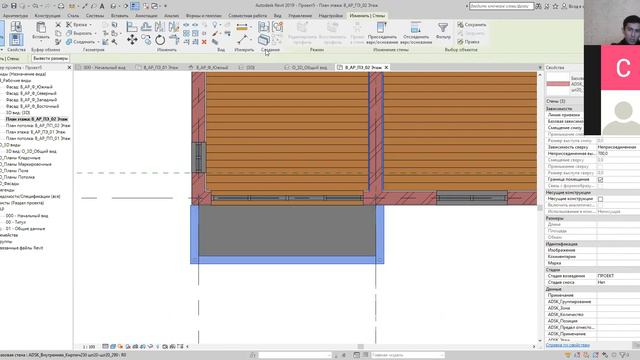
Task: Open the view scale 1:100 selector
Action: (89, 347)
